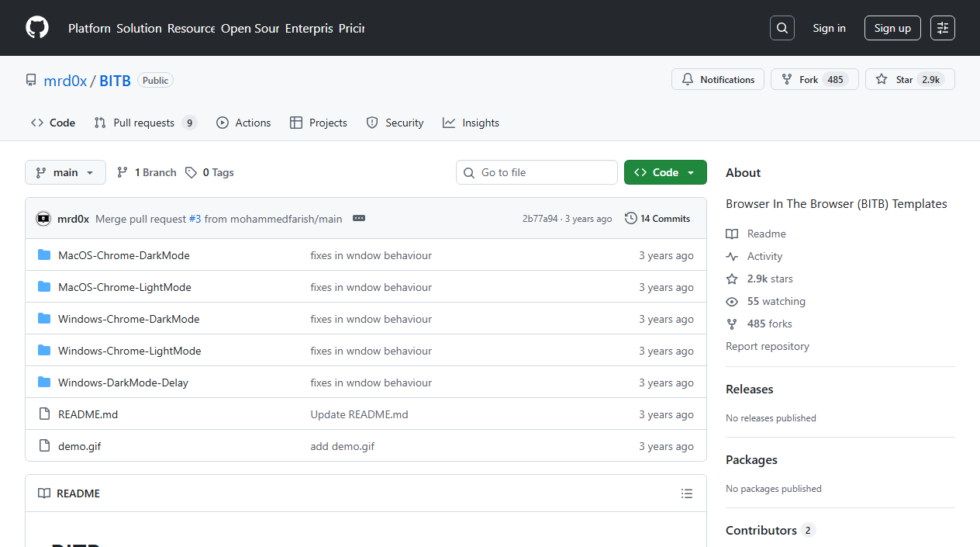Open the MacOS-Chrome-LightMode folder
This screenshot has width=980, height=547.
pos(125,287)
